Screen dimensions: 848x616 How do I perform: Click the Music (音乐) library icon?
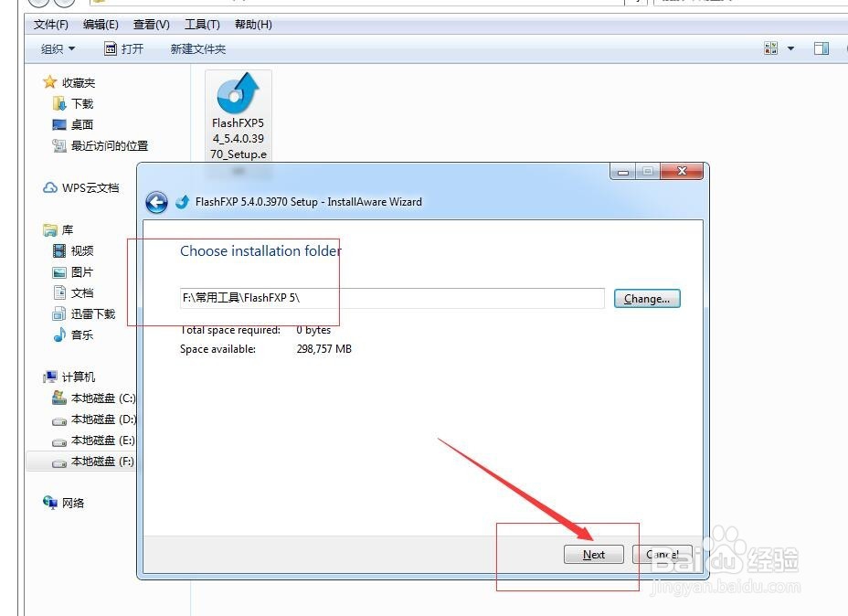(x=59, y=335)
